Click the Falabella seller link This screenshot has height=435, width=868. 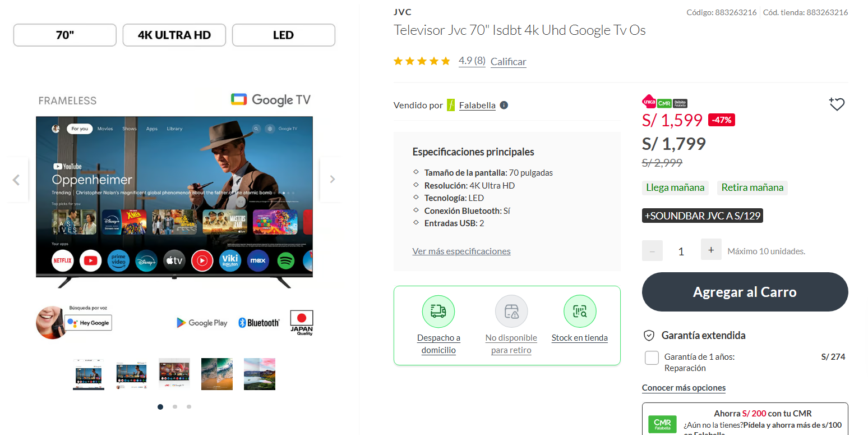click(x=477, y=106)
